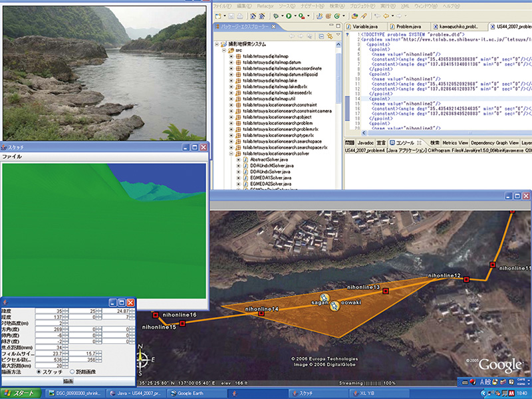This screenshot has width=532, height=399.
Task: Select the スケッチ radio button
Action: tap(39, 371)
